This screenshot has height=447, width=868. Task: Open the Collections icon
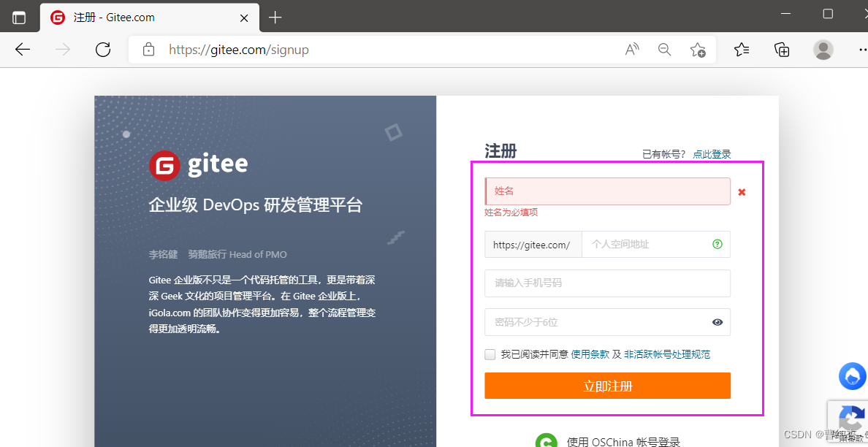coord(781,50)
